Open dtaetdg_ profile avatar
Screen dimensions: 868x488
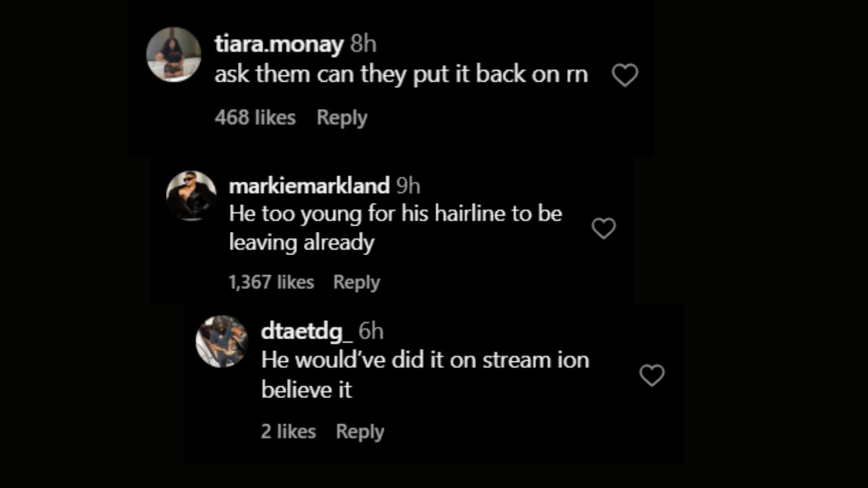[222, 341]
